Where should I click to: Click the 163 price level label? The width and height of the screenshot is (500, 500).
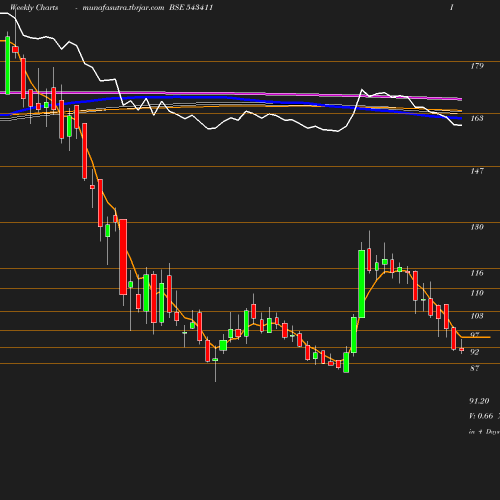click(x=477, y=118)
